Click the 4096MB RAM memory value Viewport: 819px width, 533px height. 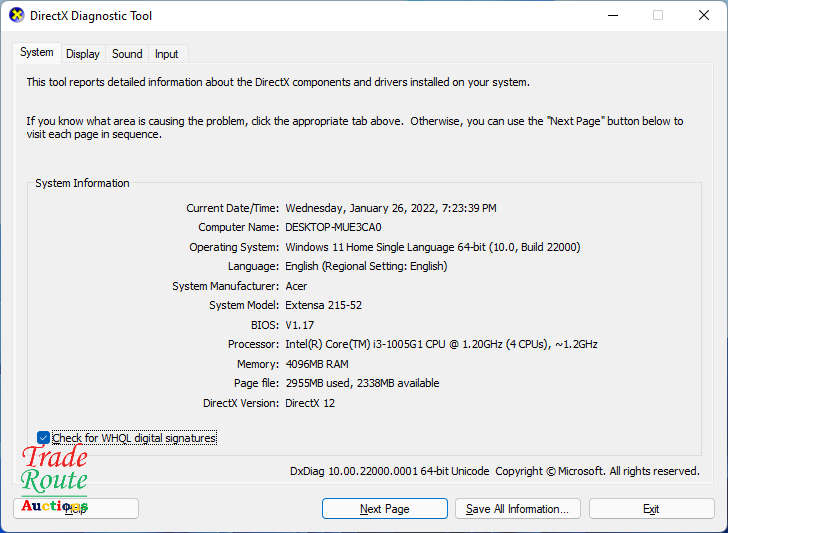pos(319,364)
